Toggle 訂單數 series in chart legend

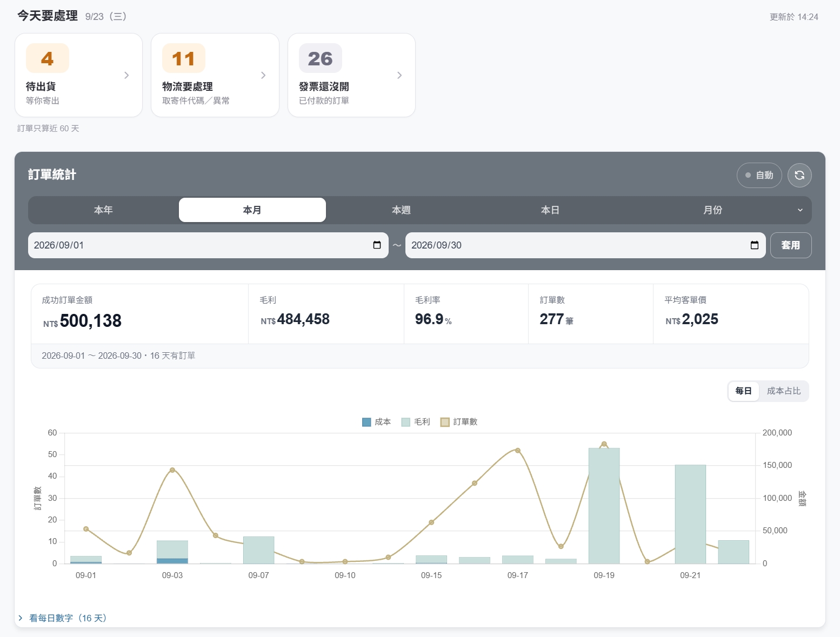coord(459,422)
